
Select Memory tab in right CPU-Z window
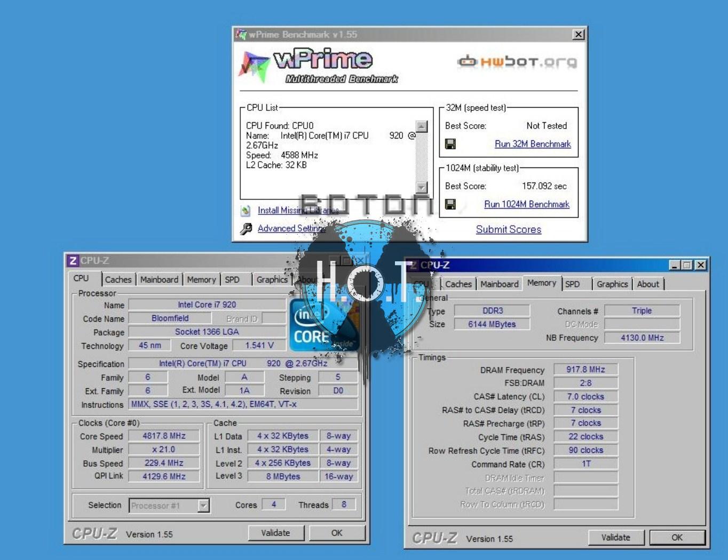(x=542, y=283)
